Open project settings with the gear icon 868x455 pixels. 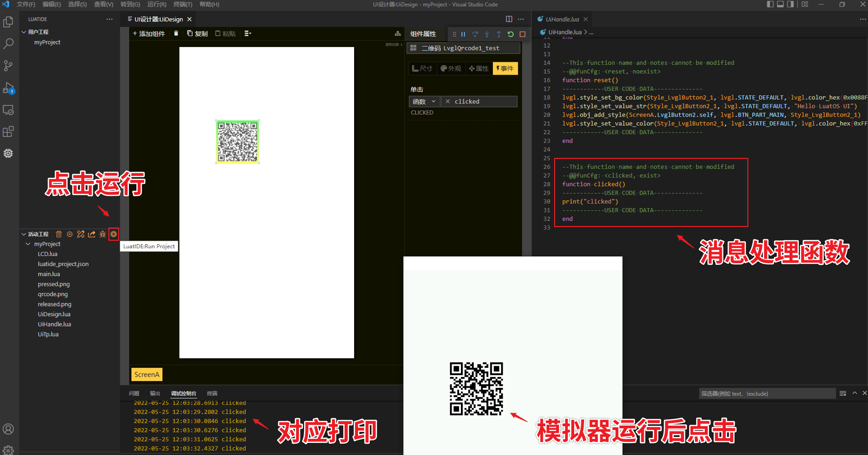coord(70,234)
